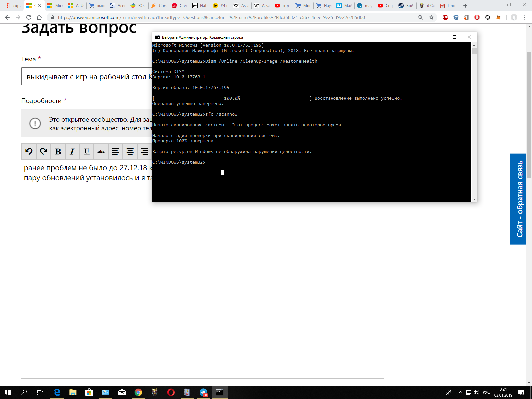Launch Opera from the taskbar
The image size is (532, 399).
click(x=171, y=392)
